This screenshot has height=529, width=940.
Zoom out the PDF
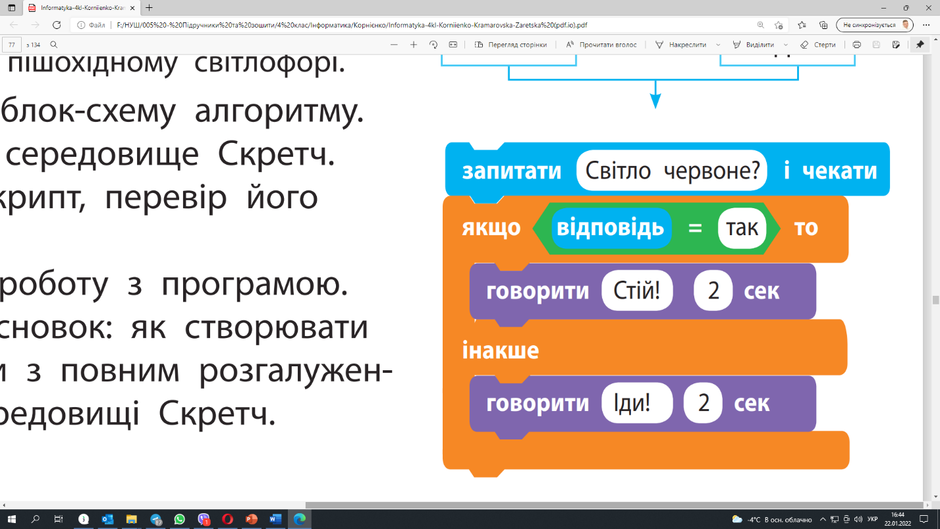pos(394,45)
